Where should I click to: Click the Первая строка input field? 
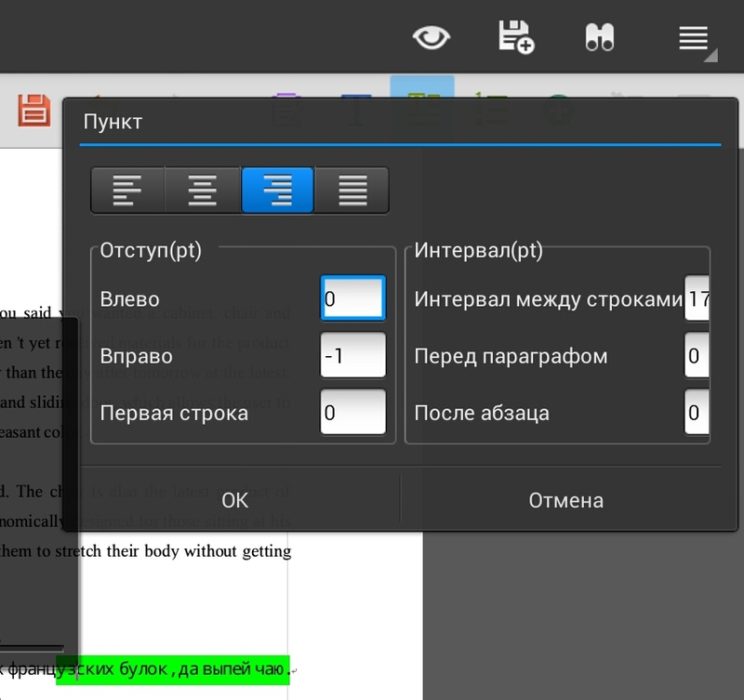[x=353, y=412]
